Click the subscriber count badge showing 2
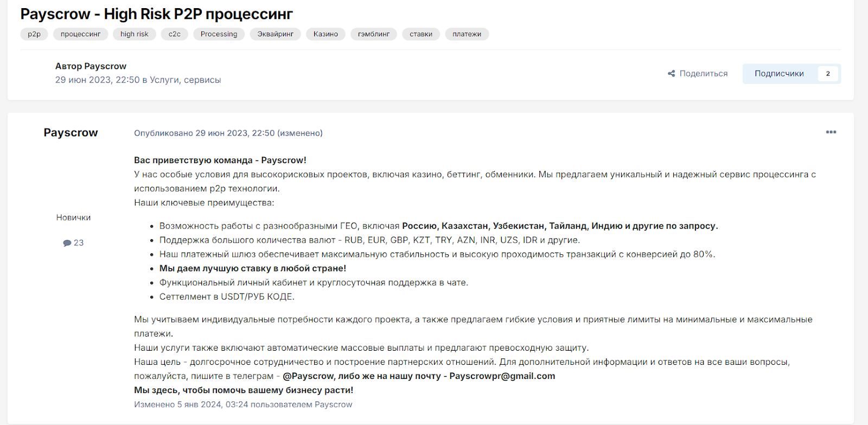The image size is (868, 425). (x=827, y=73)
